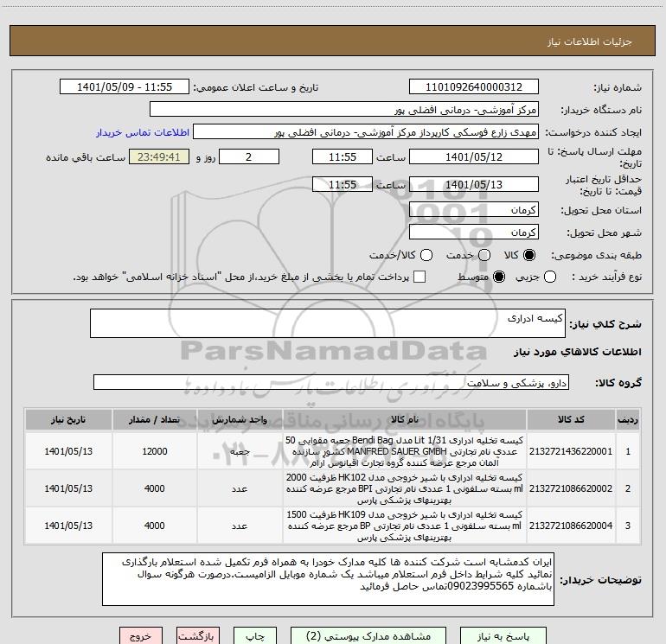Click the goods group دارو، پزشکی و سلامت field

point(331,382)
